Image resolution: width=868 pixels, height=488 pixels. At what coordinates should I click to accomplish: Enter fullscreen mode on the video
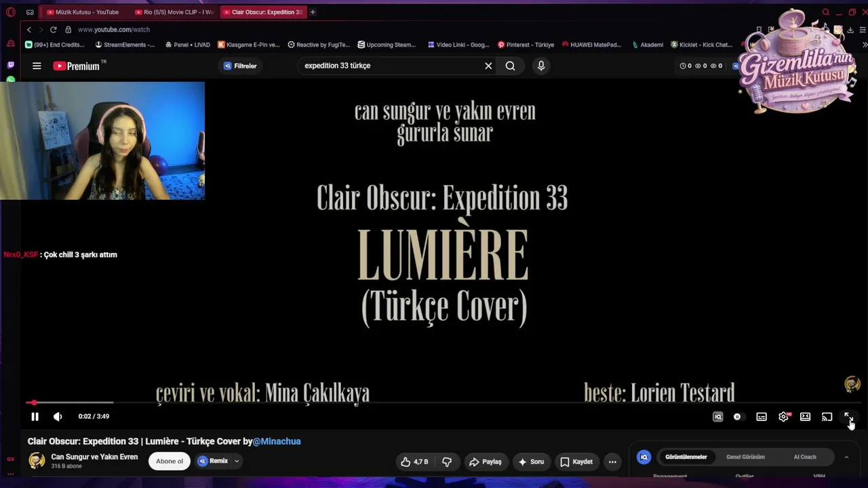(848, 417)
